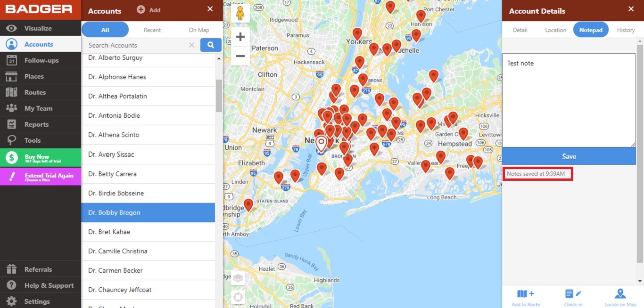The width and height of the screenshot is (644, 308).
Task: Switch to the History tab
Action: coord(626,30)
